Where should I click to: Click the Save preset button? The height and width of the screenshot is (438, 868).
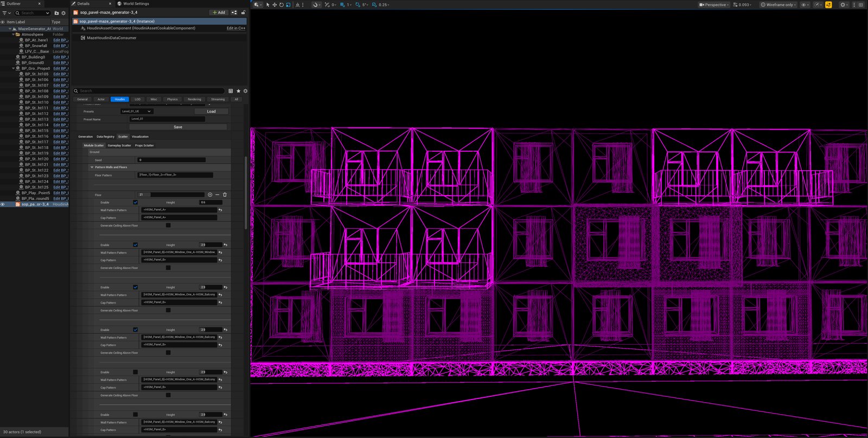(178, 127)
